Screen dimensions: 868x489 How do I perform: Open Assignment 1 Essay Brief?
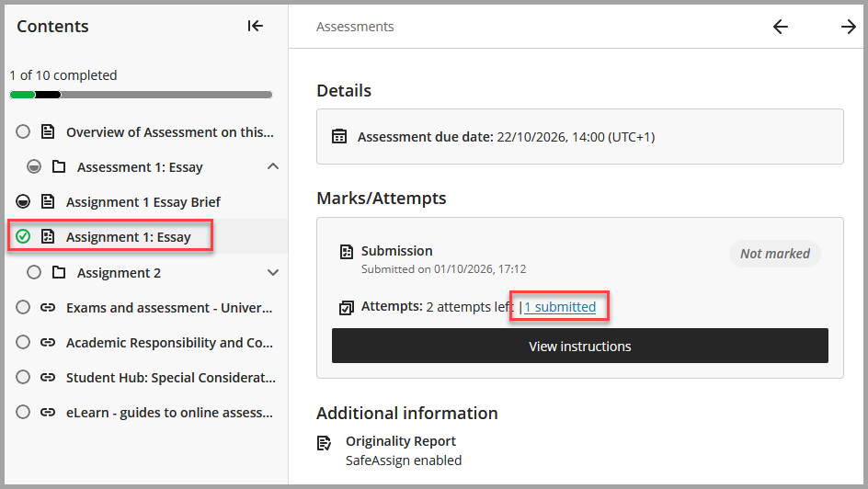[x=143, y=202]
